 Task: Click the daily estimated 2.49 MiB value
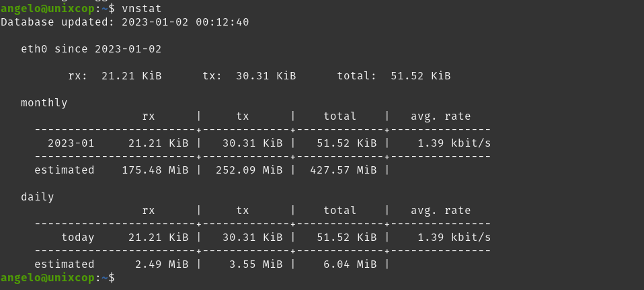click(162, 264)
